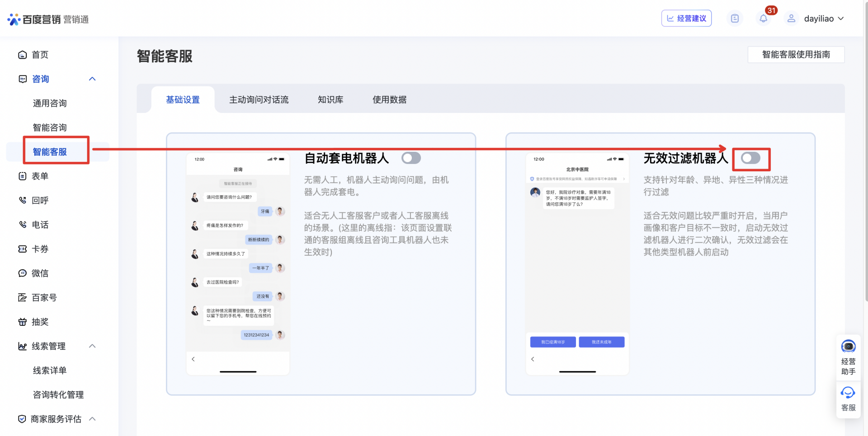Select 智能咨询 in sidebar
Viewport: 868px width, 436px height.
coord(50,127)
